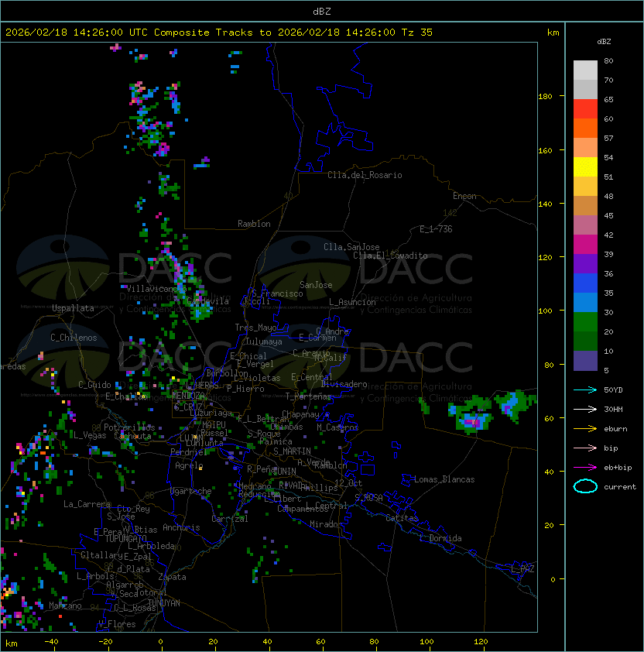Screen dimensions: 644x652
Task: Click the 180 tick on vertical axis
Action: (545, 97)
